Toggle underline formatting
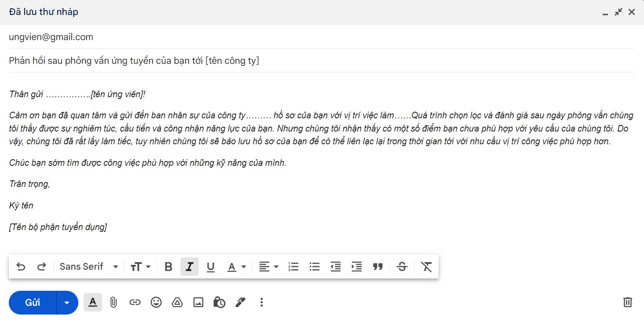Viewport: 644px width, 322px height. pos(211,267)
